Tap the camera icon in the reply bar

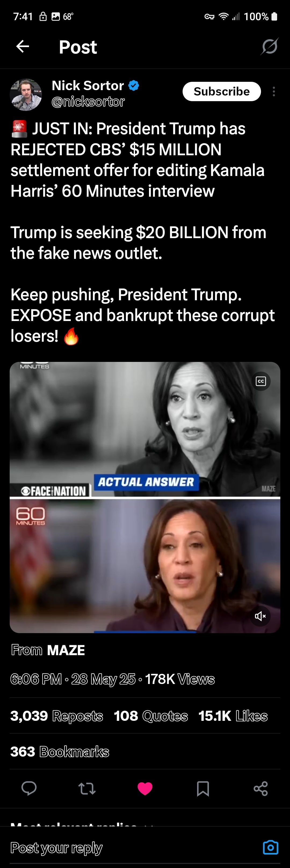270,847
